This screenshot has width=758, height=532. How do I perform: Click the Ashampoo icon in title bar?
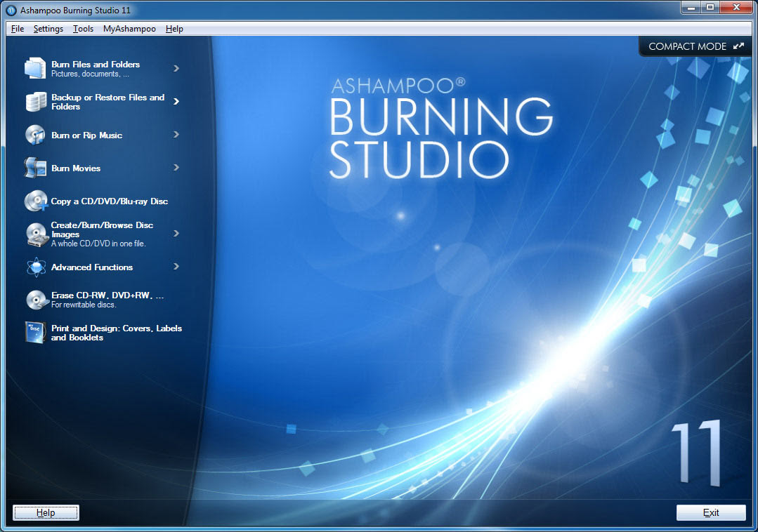11,10
